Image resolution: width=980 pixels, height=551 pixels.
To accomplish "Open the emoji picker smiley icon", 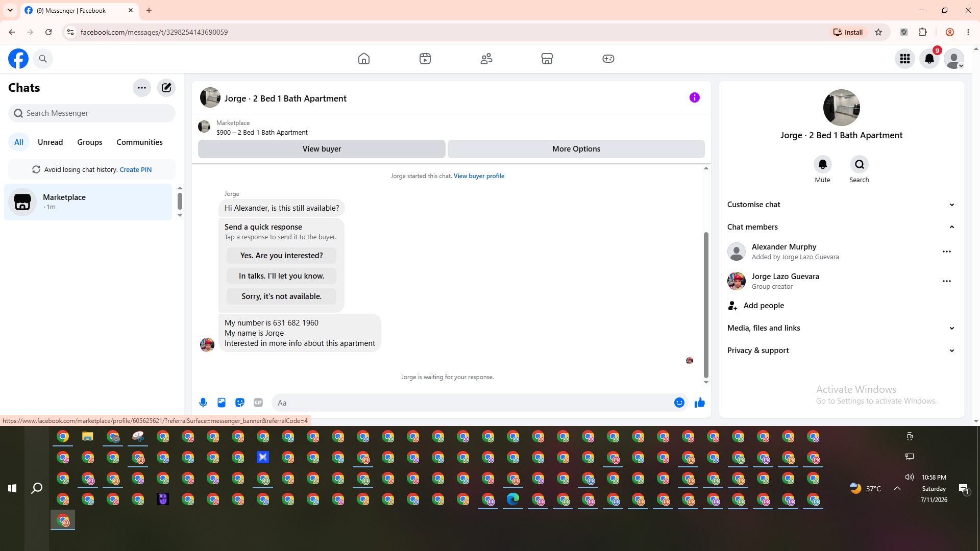I will 679,403.
